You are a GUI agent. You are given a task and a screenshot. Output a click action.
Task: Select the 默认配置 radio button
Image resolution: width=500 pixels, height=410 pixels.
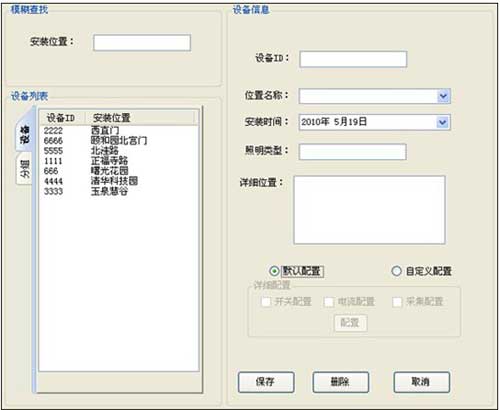pyautogui.click(x=274, y=271)
